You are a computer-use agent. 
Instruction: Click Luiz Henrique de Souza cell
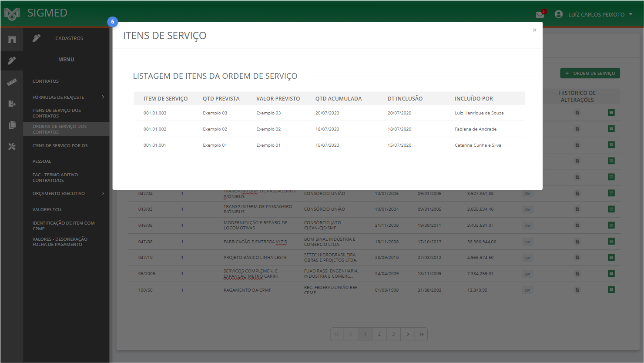pyautogui.click(x=479, y=113)
